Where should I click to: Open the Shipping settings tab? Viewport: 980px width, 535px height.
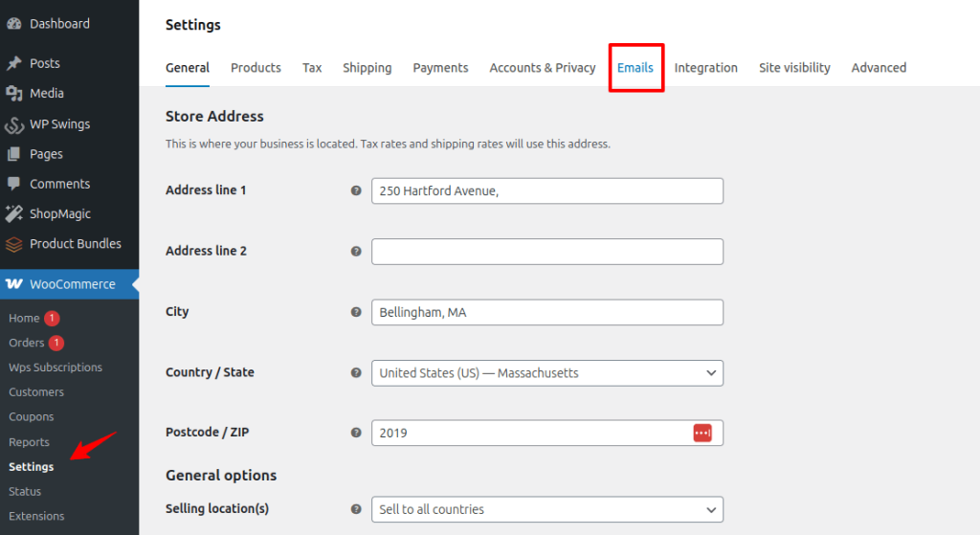[x=367, y=68]
